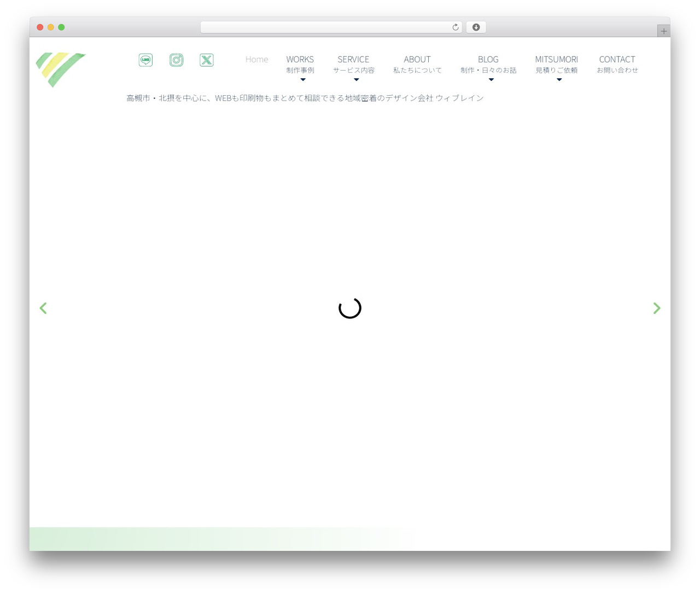
Task: Click the green striped site logo
Action: click(x=60, y=69)
